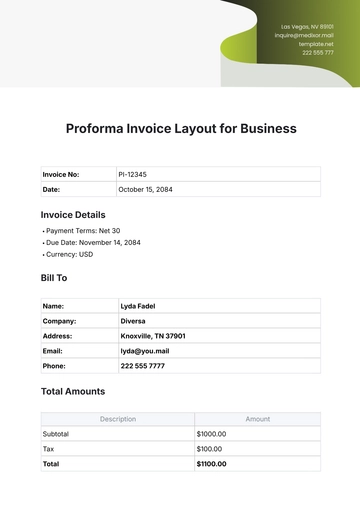
Task: Click the template.net text in header
Action: (316, 44)
